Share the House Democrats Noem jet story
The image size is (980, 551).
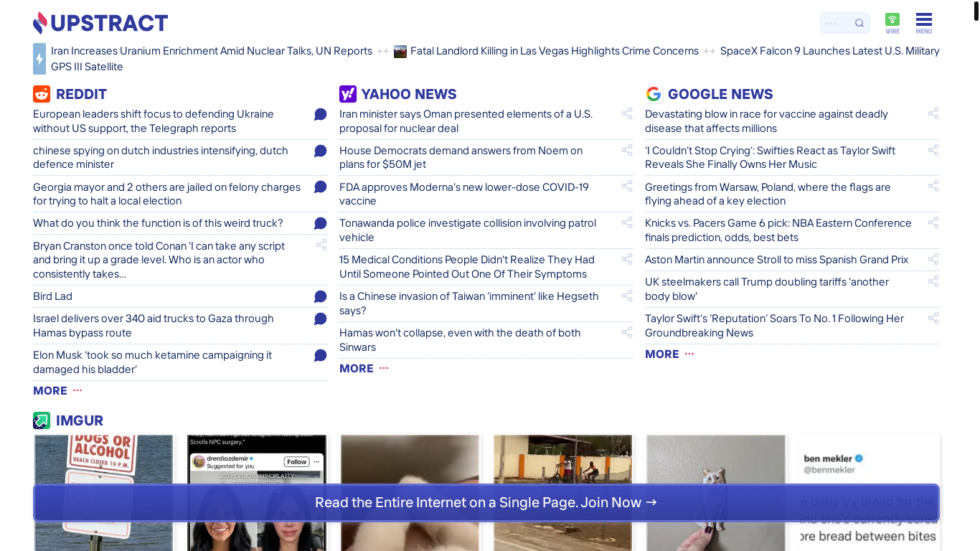(627, 150)
